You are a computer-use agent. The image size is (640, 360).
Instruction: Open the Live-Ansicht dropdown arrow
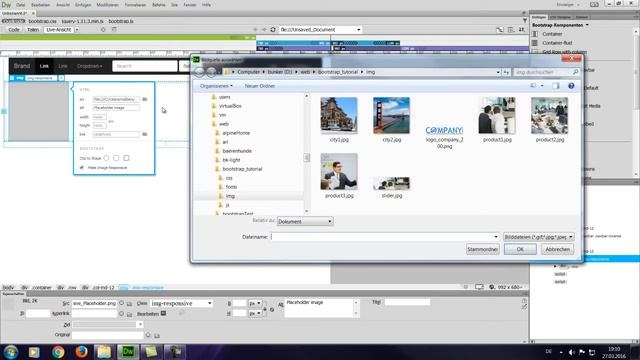pos(77,30)
